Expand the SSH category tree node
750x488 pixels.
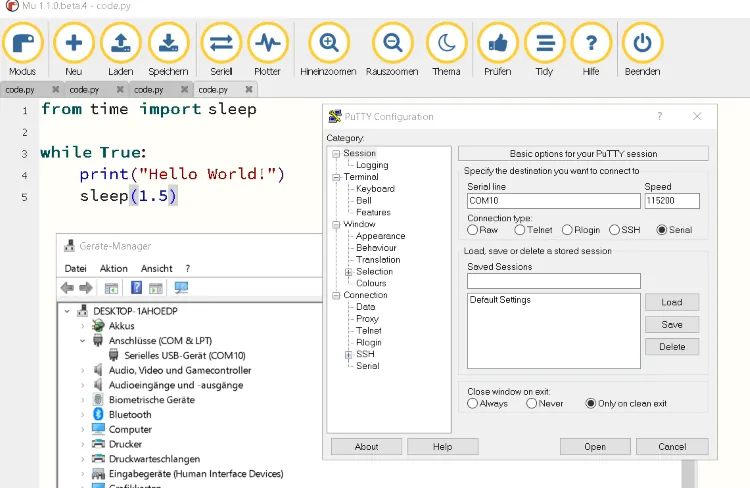[348, 354]
